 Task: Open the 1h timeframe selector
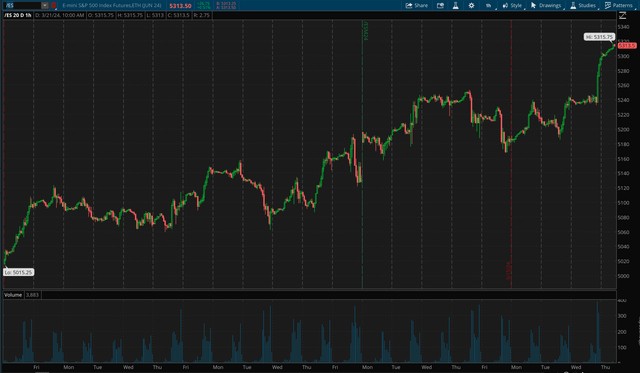coord(489,5)
